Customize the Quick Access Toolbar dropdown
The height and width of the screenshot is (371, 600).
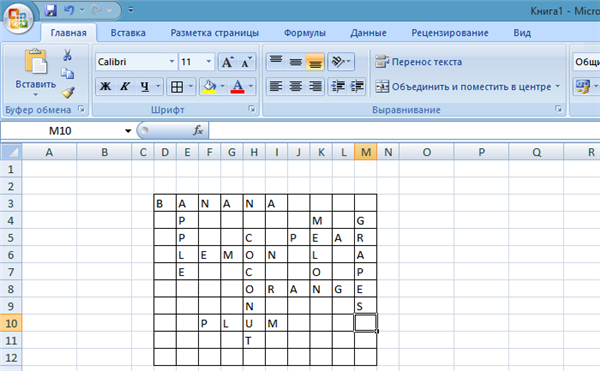pyautogui.click(x=130, y=10)
